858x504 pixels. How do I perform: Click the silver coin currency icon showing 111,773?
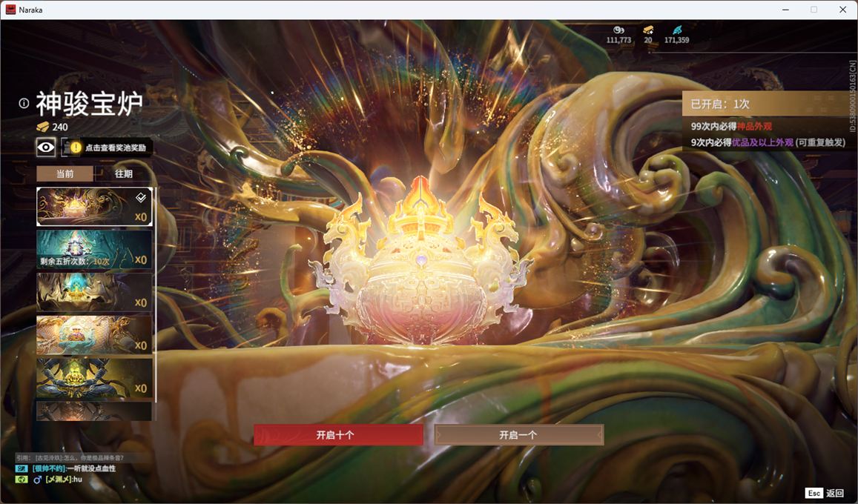pos(619,30)
